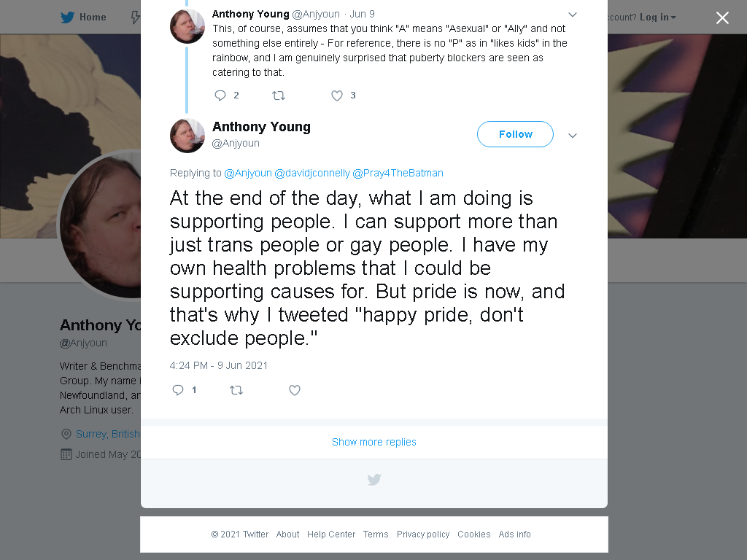Reply to the main tweet via the speech bubble icon

178,390
